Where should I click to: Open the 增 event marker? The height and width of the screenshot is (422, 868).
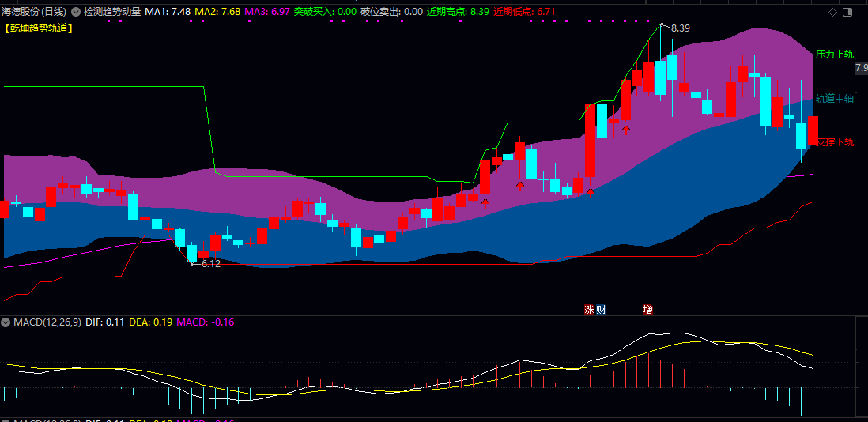point(647,309)
